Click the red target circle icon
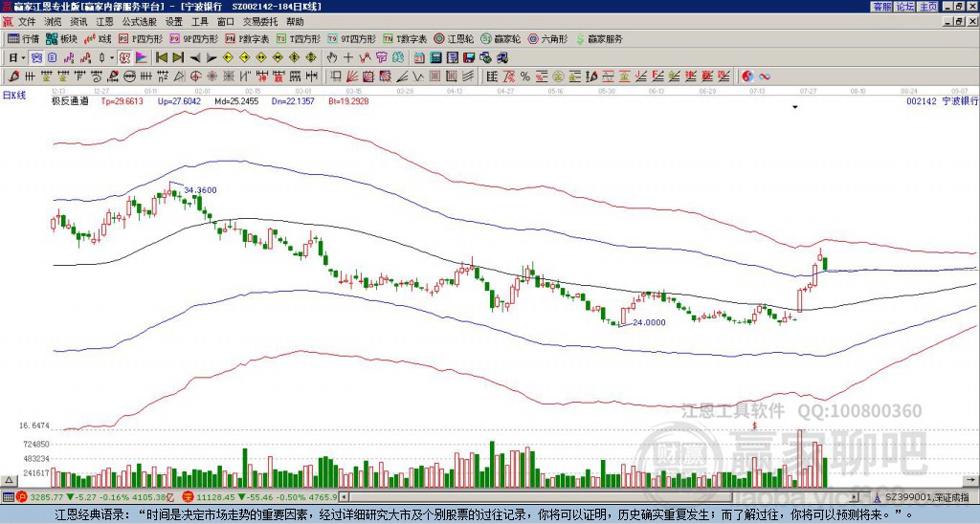This screenshot has width=980, height=524. [x=195, y=76]
